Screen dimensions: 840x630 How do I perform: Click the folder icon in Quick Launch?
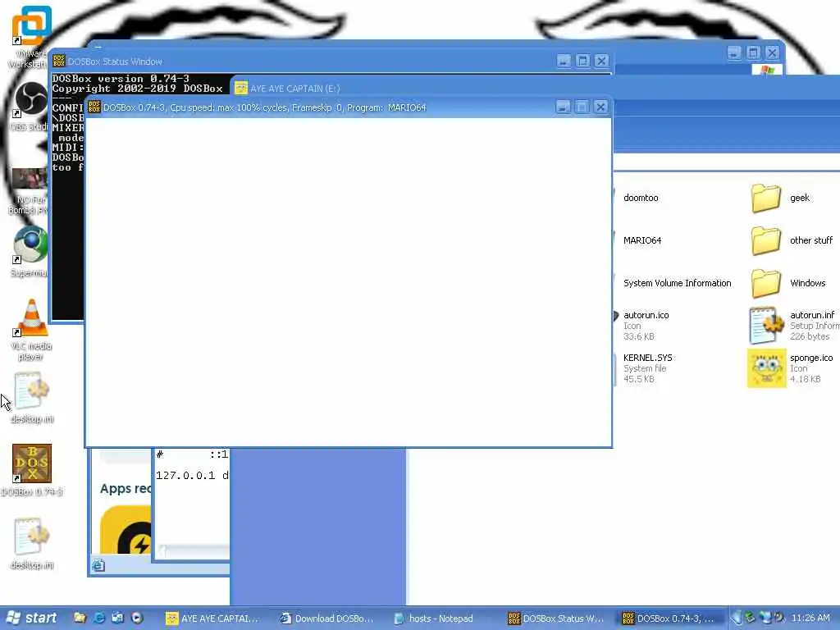[80, 618]
